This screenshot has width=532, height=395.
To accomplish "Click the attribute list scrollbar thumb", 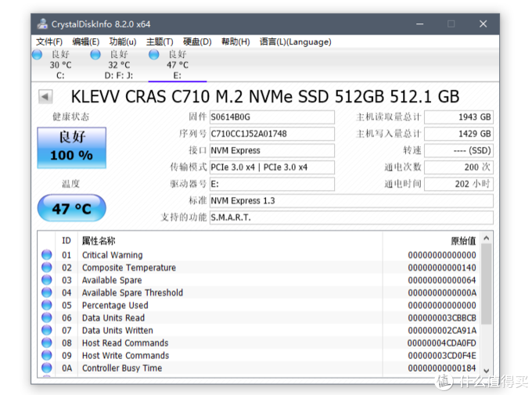I will pos(486,284).
